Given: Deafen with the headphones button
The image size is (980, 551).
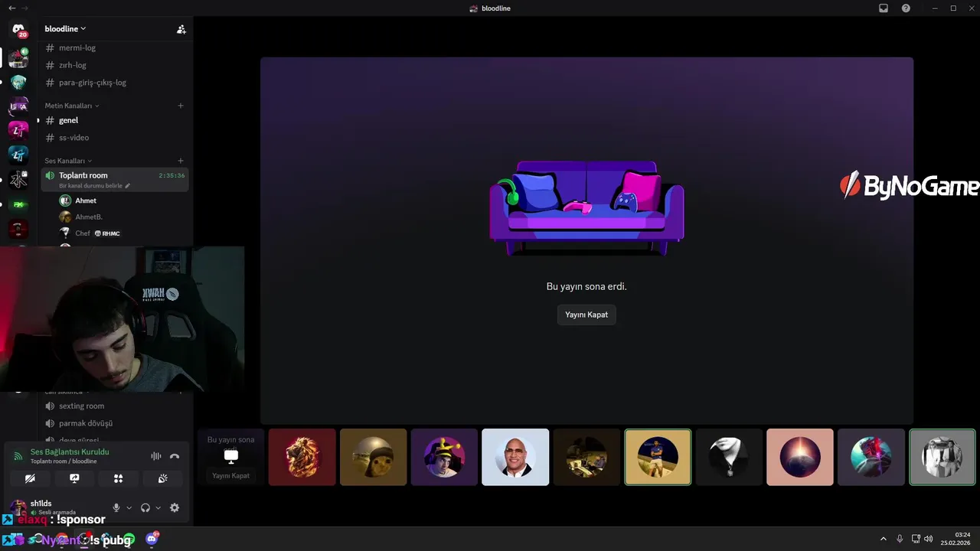Looking at the screenshot, I should pos(145,507).
